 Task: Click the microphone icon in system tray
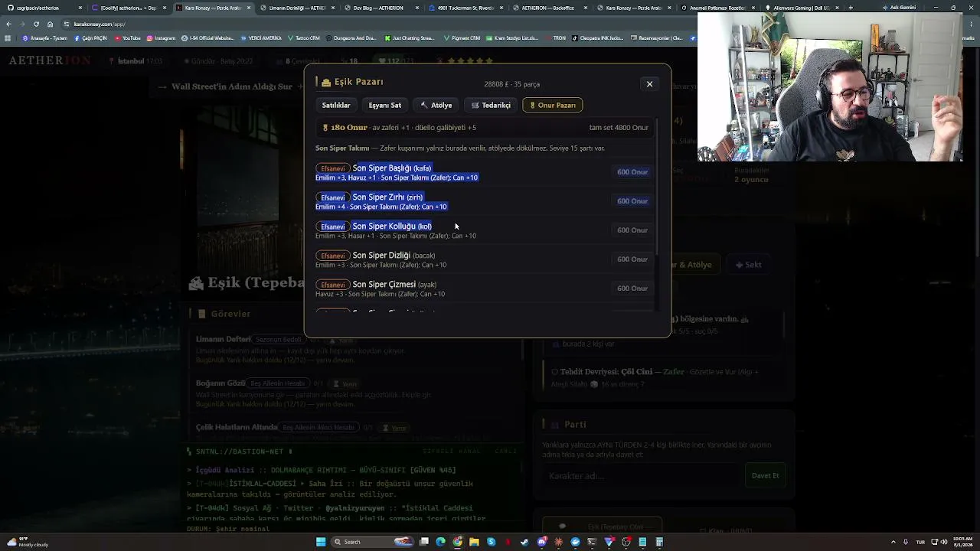click(x=906, y=542)
